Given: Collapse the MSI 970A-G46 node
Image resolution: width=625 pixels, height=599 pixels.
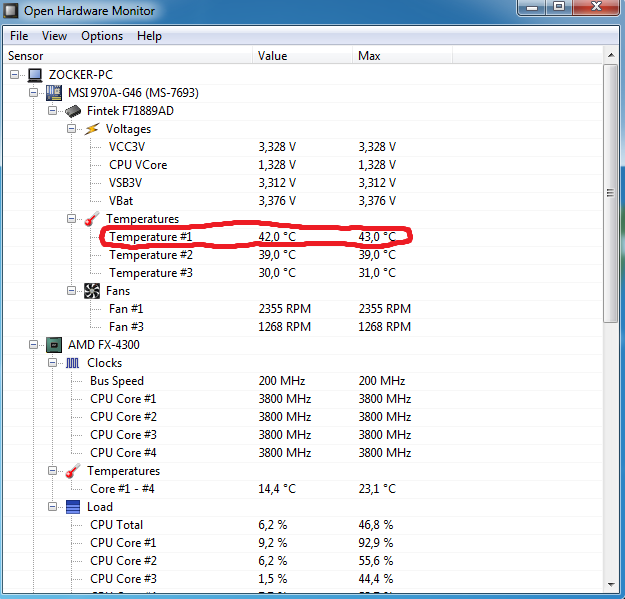Looking at the screenshot, I should tap(33, 93).
